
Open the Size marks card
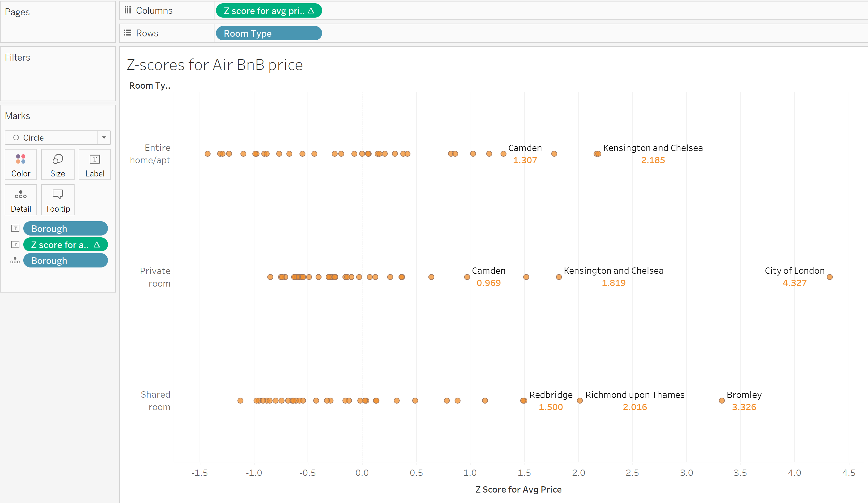tap(58, 164)
